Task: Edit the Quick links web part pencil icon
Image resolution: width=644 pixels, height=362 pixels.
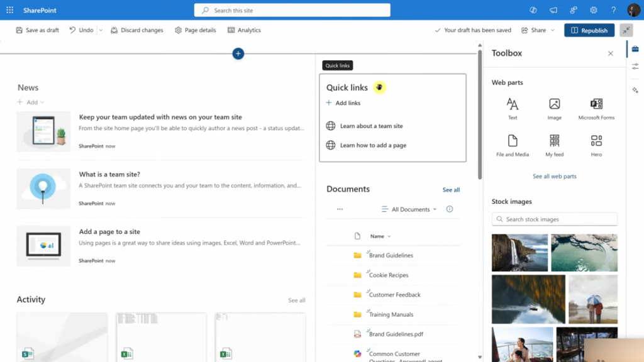Action: pos(379,87)
